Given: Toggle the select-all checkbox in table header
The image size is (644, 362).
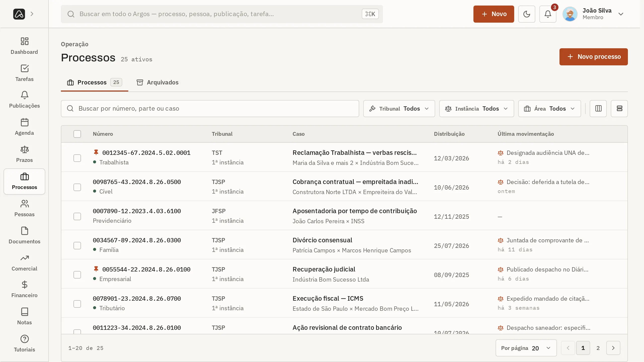Looking at the screenshot, I should pos(77,134).
